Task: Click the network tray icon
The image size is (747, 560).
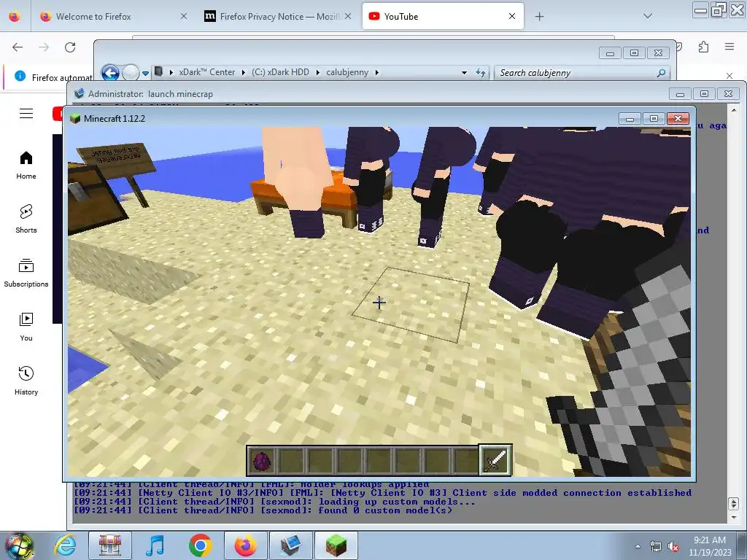Action: tap(656, 547)
